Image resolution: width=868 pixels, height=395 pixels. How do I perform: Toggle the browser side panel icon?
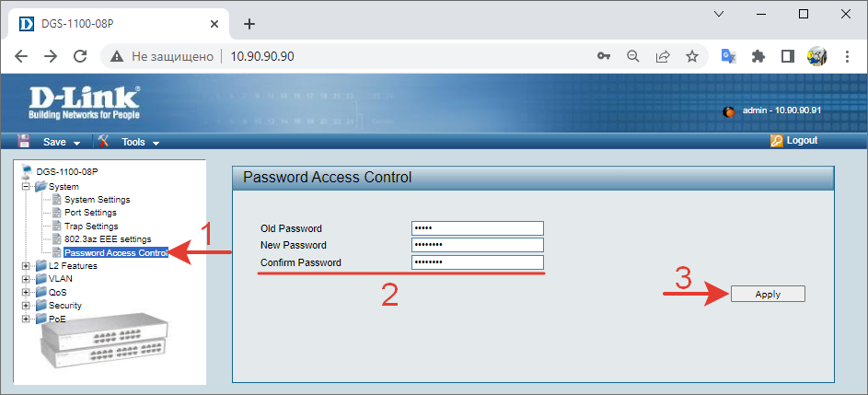pyautogui.click(x=787, y=56)
